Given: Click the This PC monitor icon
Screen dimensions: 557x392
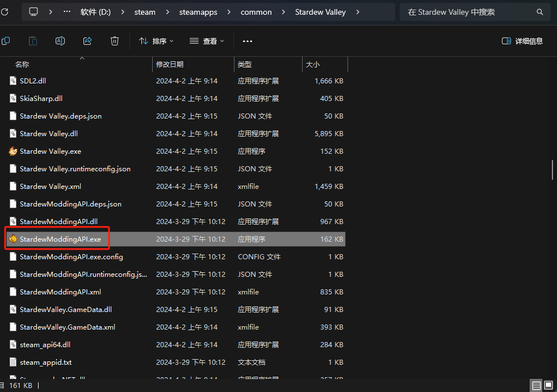Looking at the screenshot, I should (x=33, y=12).
